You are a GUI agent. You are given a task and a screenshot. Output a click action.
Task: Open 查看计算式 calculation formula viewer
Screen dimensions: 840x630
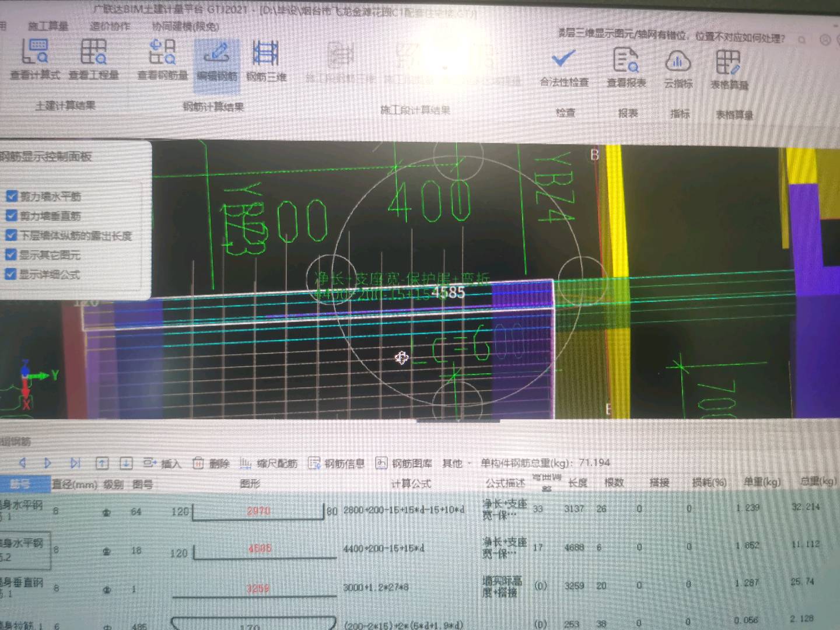coord(35,60)
